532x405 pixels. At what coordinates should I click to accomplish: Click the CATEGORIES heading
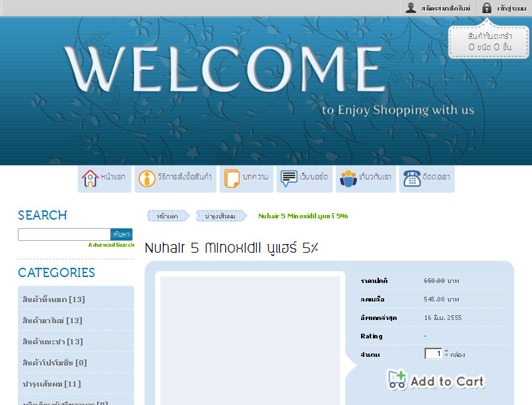pyautogui.click(x=56, y=272)
